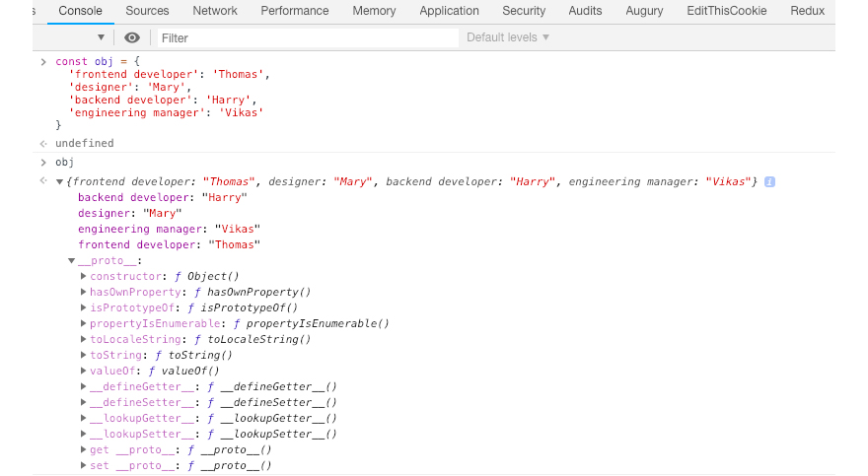
Task: Open the Application tab
Action: 449,11
